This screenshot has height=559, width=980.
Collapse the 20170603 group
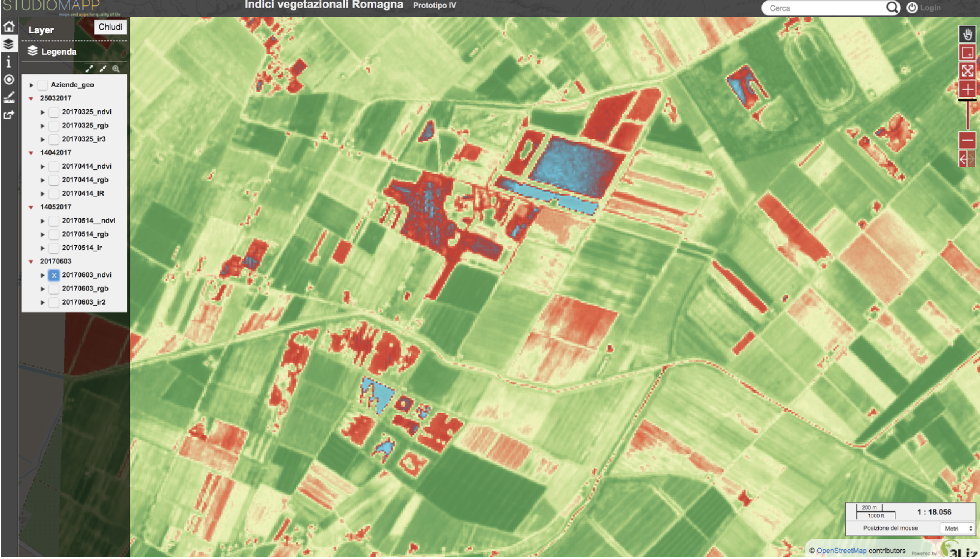31,262
